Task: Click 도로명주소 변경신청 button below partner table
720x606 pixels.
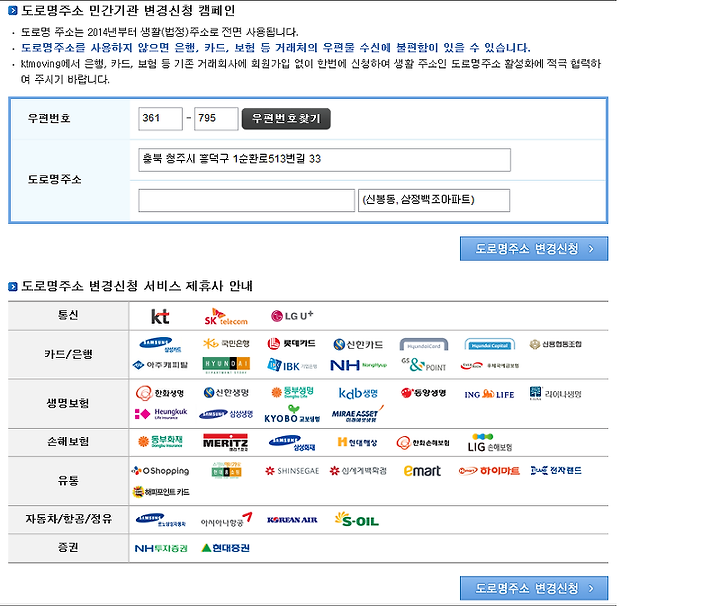Action: tap(534, 588)
